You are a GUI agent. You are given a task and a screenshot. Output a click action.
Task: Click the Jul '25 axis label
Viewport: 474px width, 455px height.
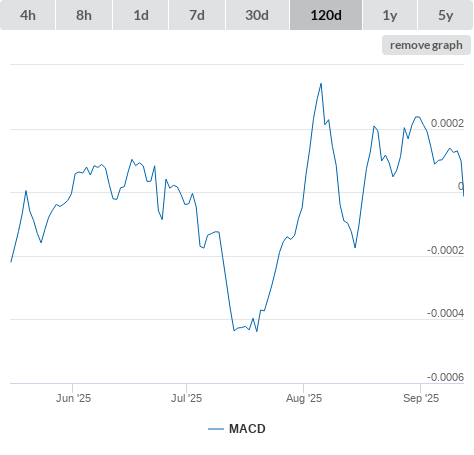(186, 398)
